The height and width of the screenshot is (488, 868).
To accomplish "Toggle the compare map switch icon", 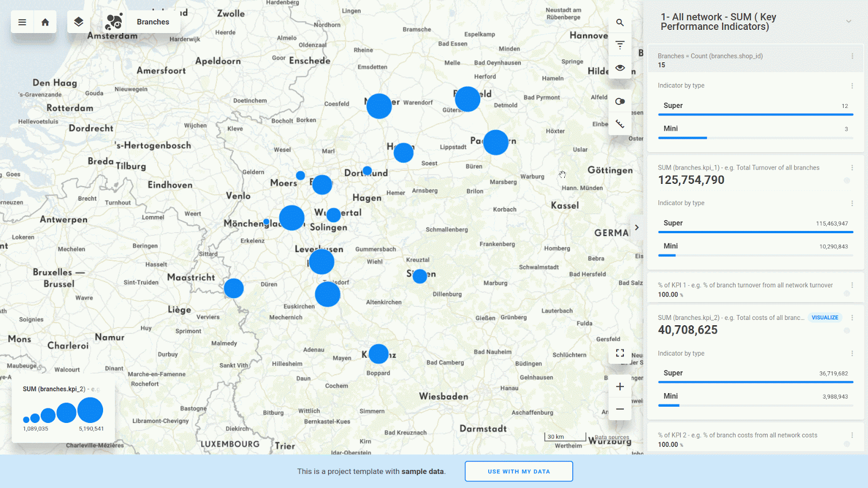I will 620,101.
